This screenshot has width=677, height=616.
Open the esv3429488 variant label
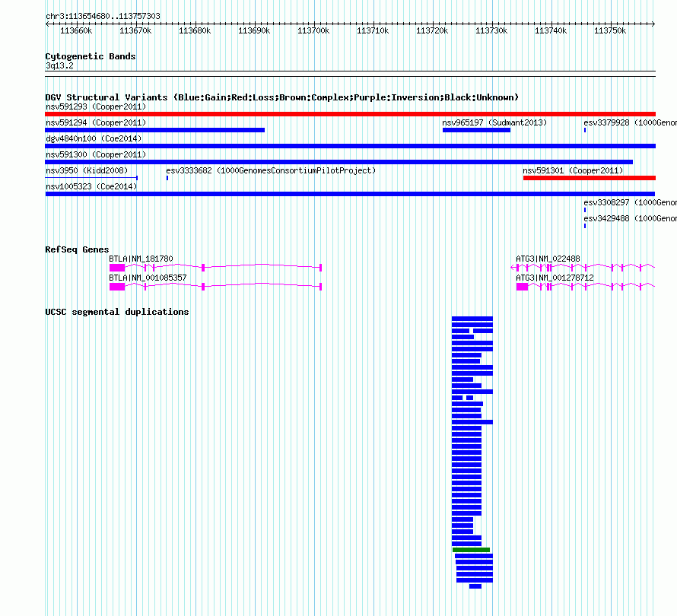point(630,218)
